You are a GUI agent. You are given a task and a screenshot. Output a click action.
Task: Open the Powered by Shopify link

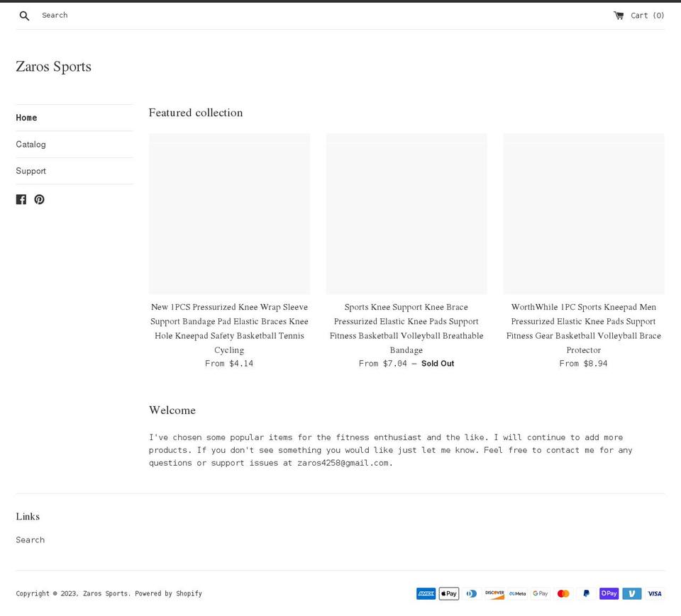[x=169, y=593]
